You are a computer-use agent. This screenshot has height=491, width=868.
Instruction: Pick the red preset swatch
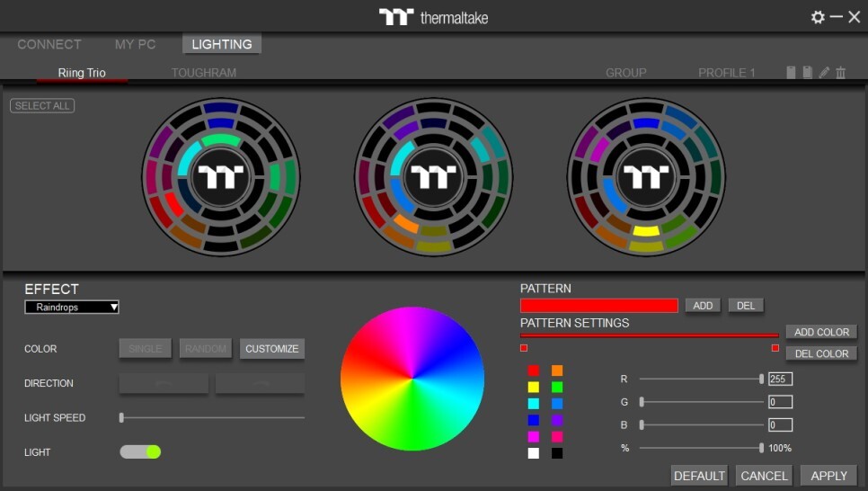[x=534, y=370]
